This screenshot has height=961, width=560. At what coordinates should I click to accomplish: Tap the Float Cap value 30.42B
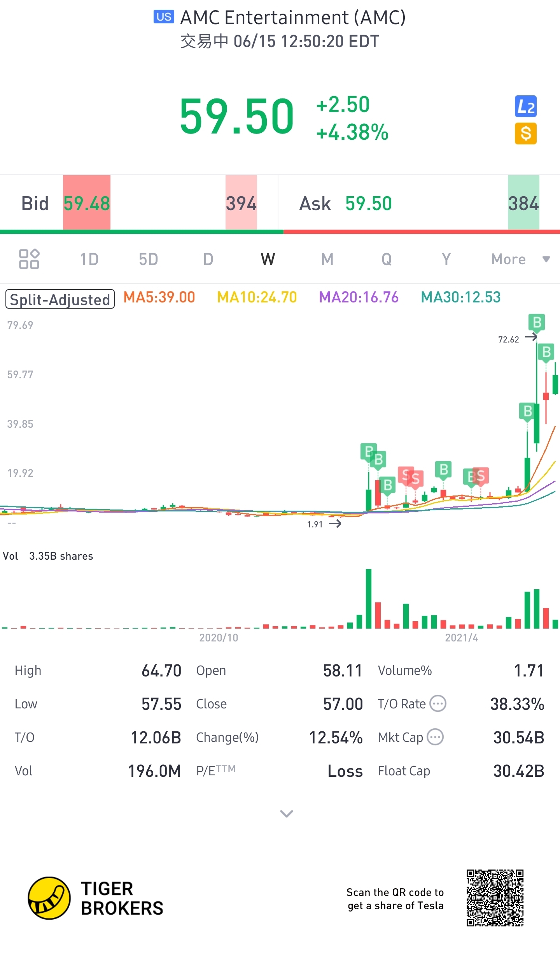(518, 771)
